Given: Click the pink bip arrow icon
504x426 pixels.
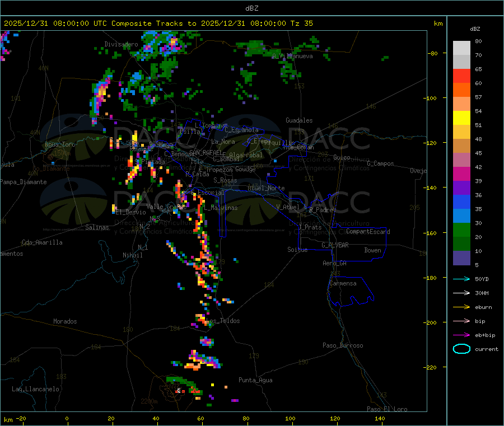Looking at the screenshot, I should pyautogui.click(x=461, y=321).
